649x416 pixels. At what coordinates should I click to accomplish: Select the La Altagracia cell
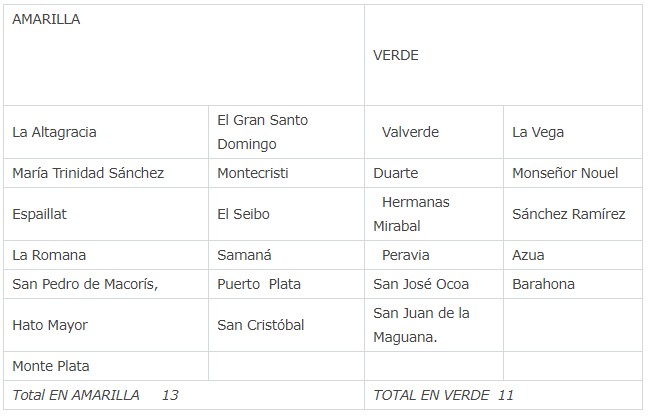[x=55, y=132]
